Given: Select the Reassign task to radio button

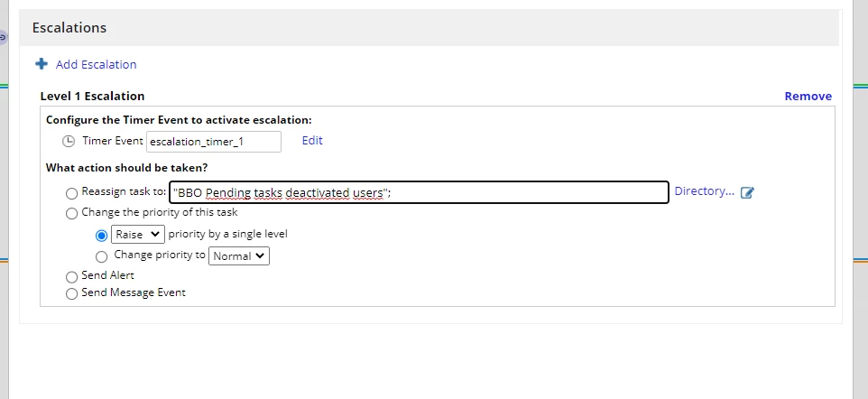Looking at the screenshot, I should (71, 193).
